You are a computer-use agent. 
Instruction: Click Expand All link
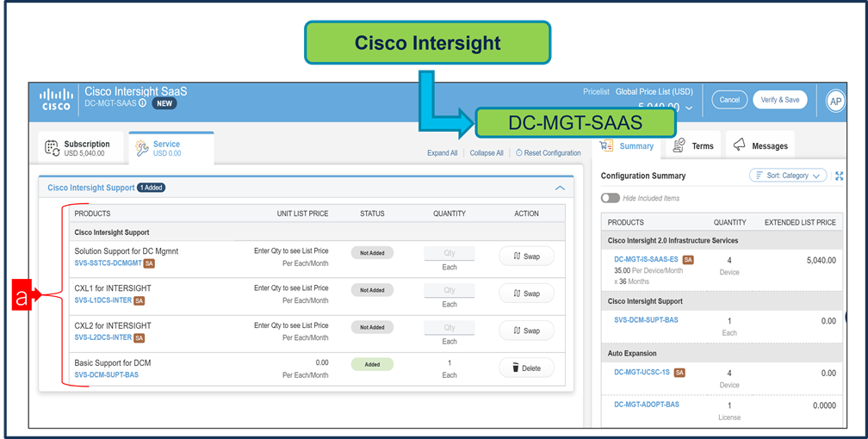[x=443, y=153]
